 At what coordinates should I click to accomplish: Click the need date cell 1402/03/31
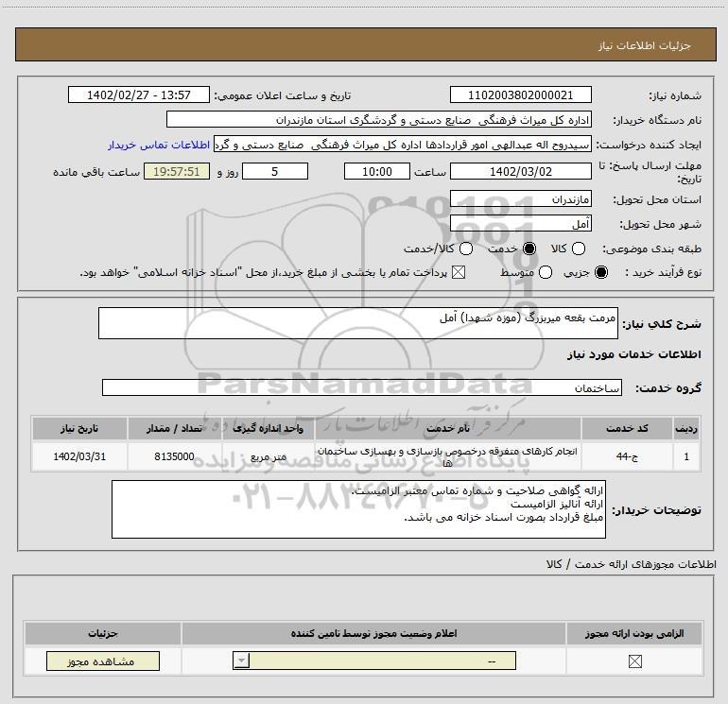79,456
